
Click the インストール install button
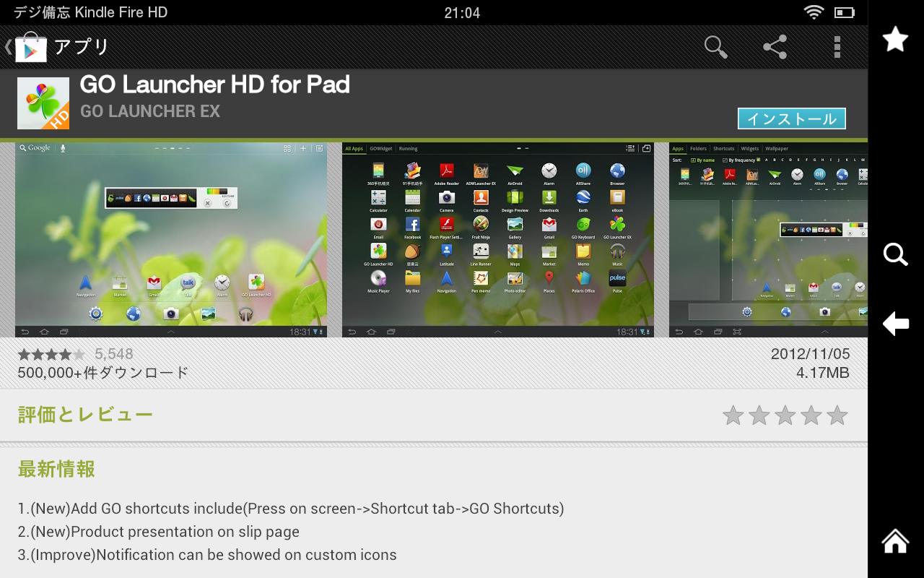coord(791,118)
